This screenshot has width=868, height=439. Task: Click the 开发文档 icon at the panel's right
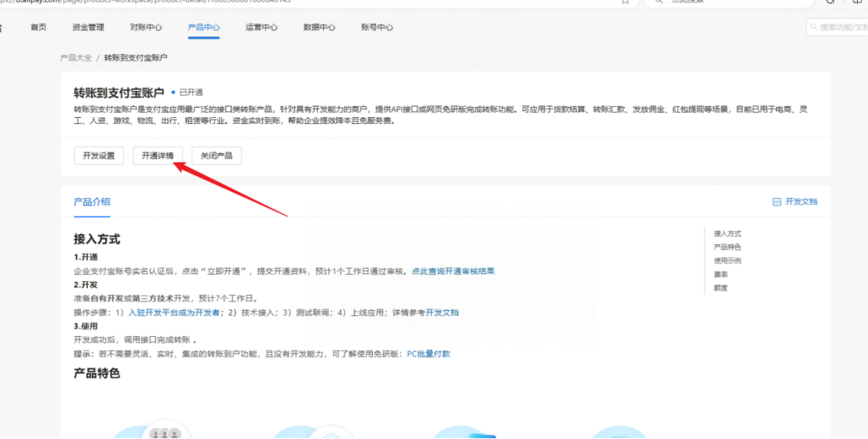(x=777, y=202)
